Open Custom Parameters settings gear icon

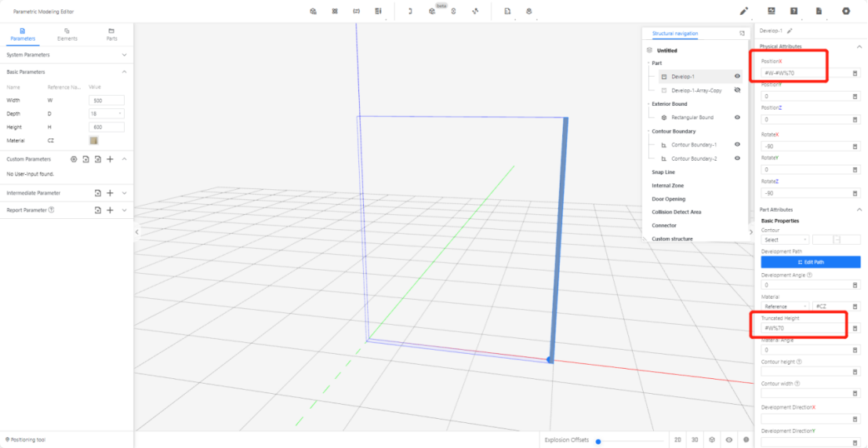74,159
